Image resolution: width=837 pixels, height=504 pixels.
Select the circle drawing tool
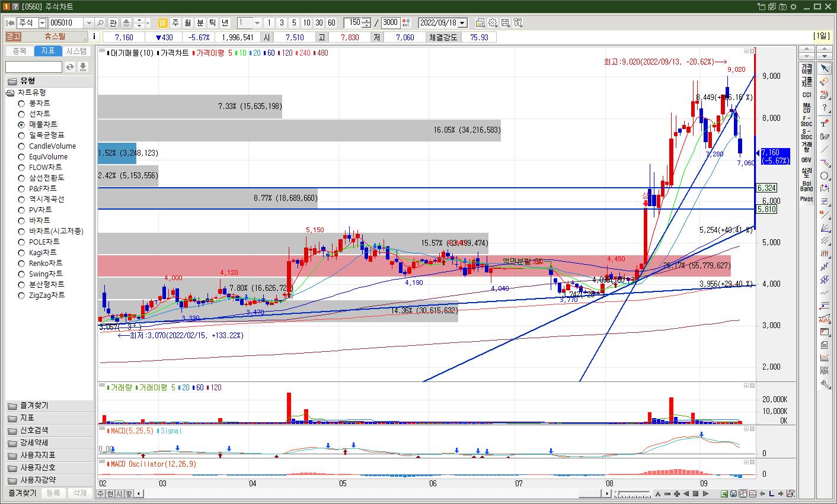point(825,176)
